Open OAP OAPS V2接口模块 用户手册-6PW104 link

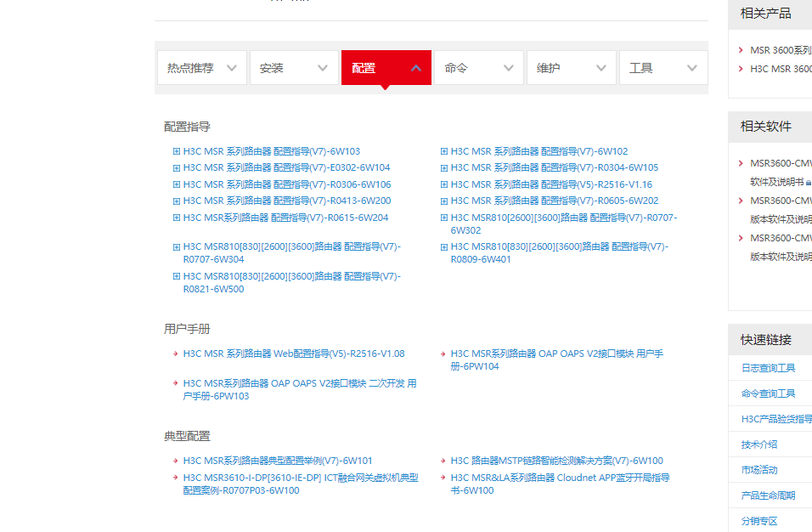(x=557, y=359)
